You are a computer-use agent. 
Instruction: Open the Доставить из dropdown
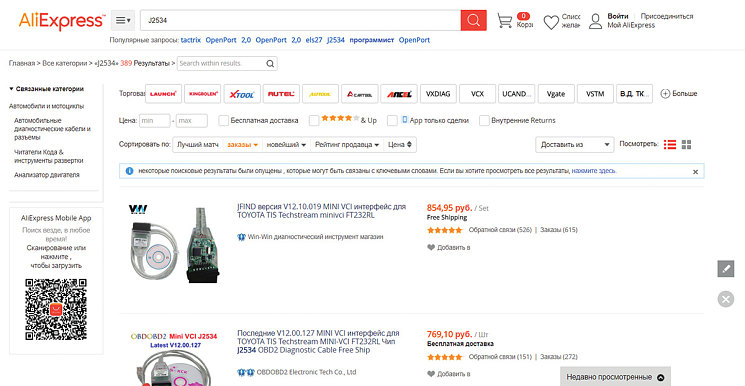tap(574, 145)
